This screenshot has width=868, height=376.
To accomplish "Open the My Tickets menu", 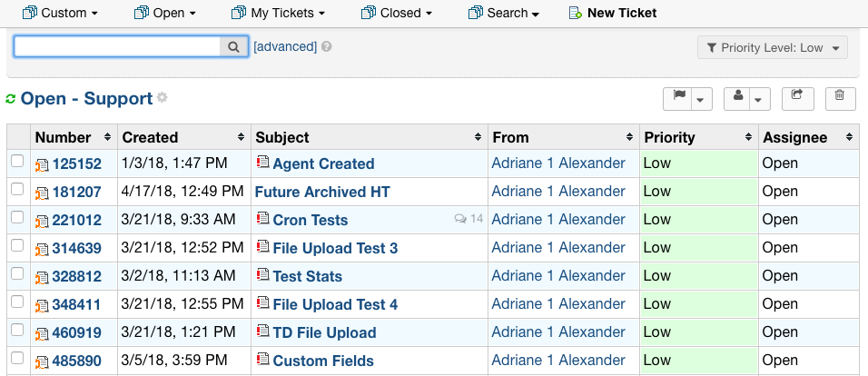I will coord(279,13).
